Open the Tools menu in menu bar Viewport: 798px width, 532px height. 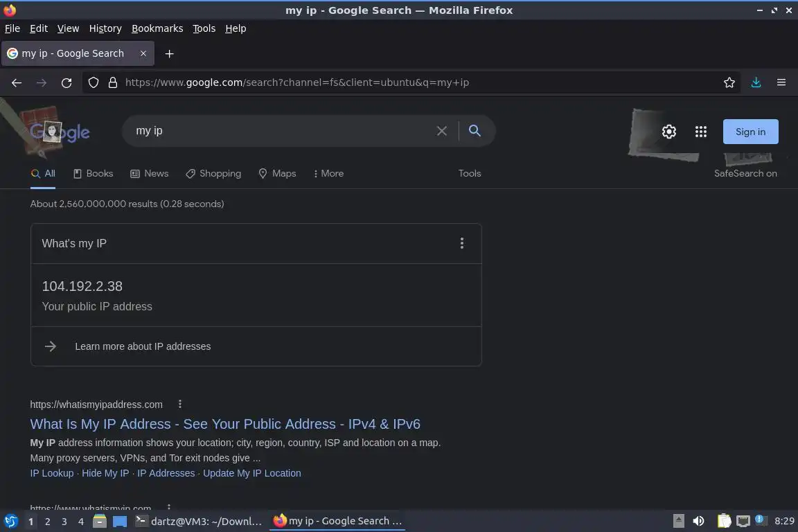pyautogui.click(x=204, y=28)
